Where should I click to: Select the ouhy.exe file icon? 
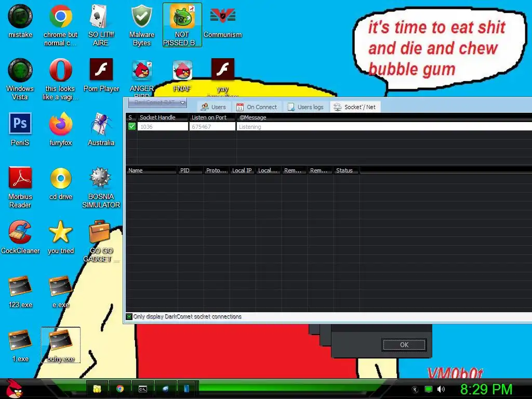(x=61, y=345)
